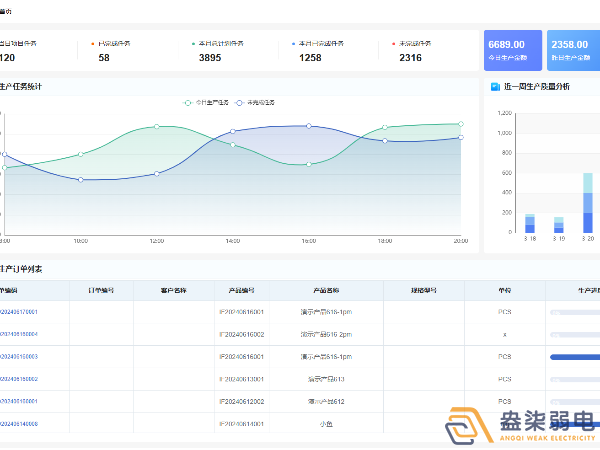
Task: Click the filled progress bar in row 160003
Action: tap(575, 357)
